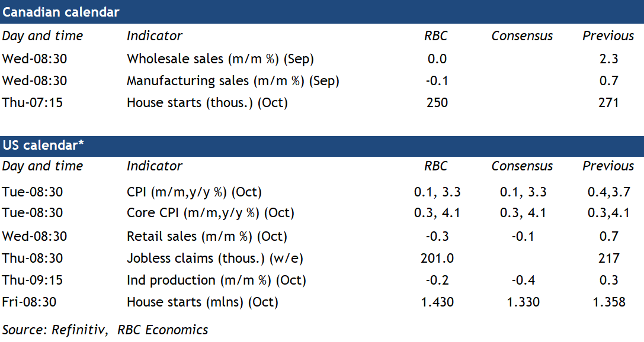Image resolution: width=644 pixels, height=342 pixels.
Task: Select Retail sales consensus value -0.1
Action: click(x=522, y=237)
